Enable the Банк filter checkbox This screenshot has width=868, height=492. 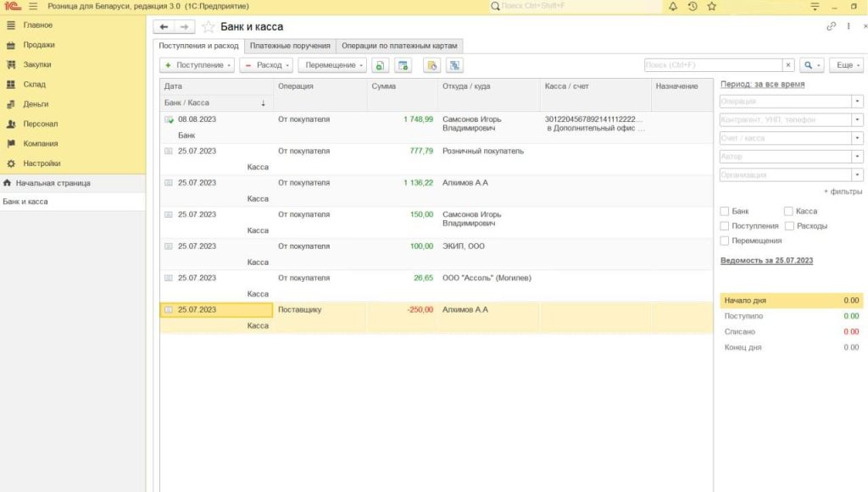point(725,211)
